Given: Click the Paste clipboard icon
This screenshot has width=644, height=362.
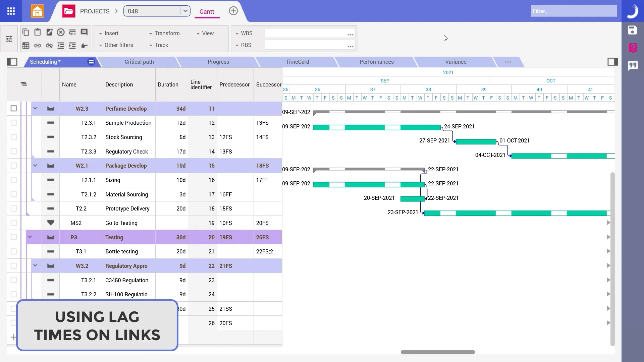Looking at the screenshot, I should click(37, 32).
